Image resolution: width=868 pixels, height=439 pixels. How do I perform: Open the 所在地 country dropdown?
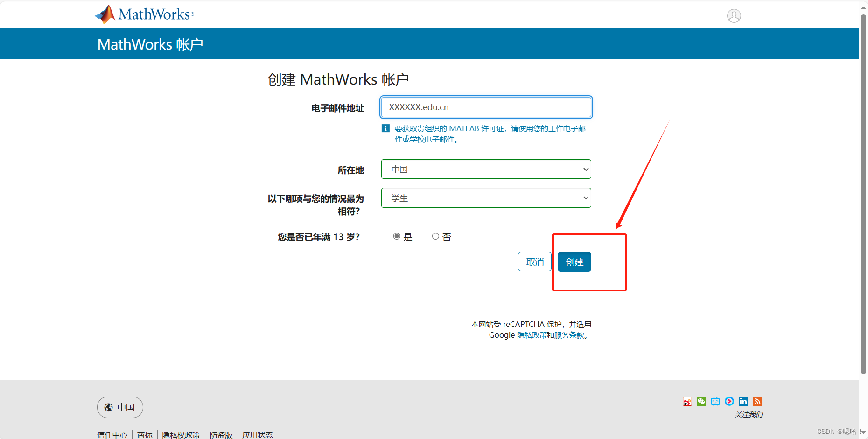[x=485, y=169]
